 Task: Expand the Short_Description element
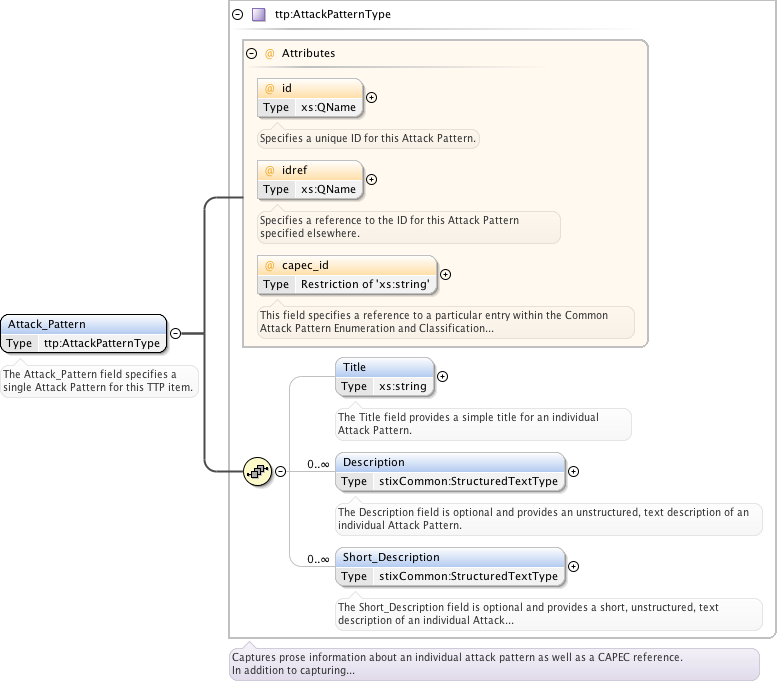(x=573, y=566)
